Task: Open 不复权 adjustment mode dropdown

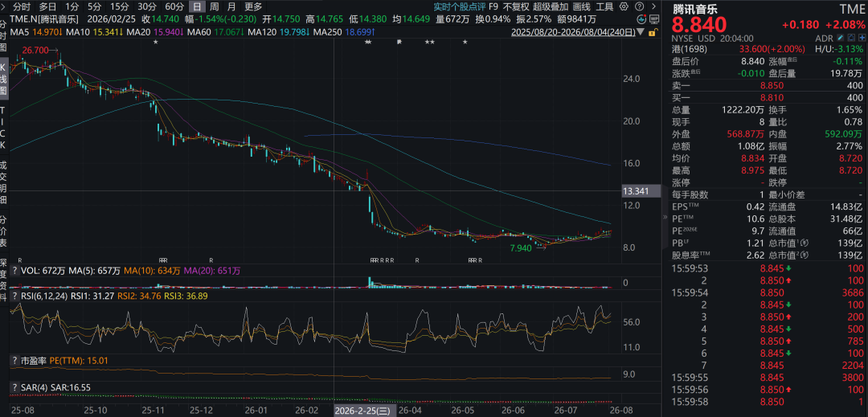Action: pos(516,7)
